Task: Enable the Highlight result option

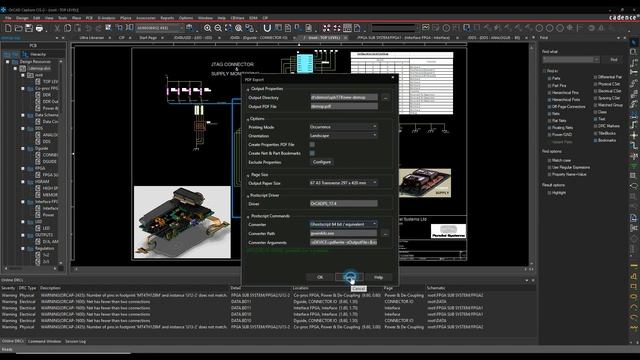Action: [549, 192]
